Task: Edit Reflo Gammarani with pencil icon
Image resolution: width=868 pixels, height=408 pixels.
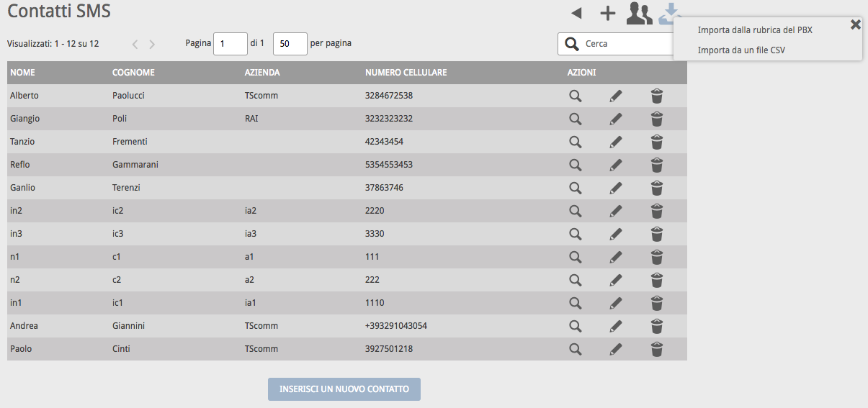Action: click(x=616, y=165)
